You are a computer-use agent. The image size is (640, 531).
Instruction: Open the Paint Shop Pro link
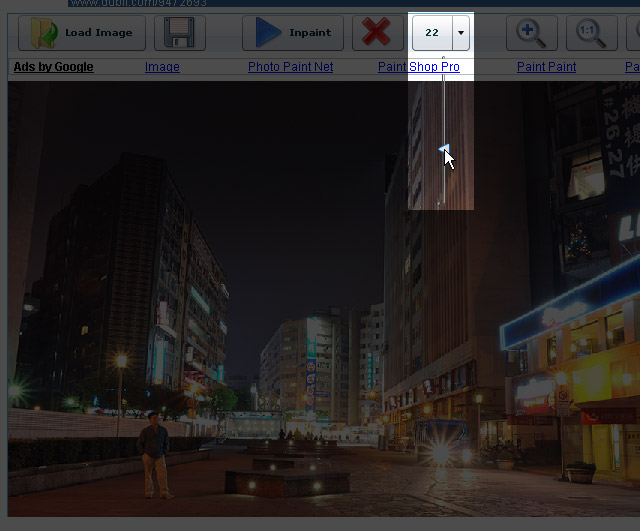coord(419,67)
